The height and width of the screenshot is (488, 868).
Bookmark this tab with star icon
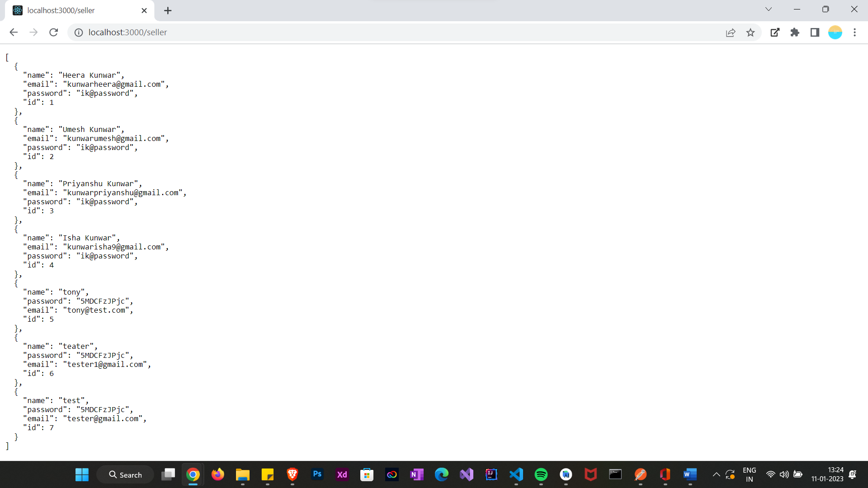750,32
